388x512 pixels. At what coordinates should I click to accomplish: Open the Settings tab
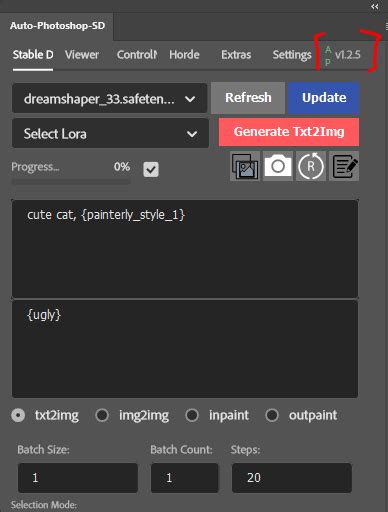click(292, 55)
